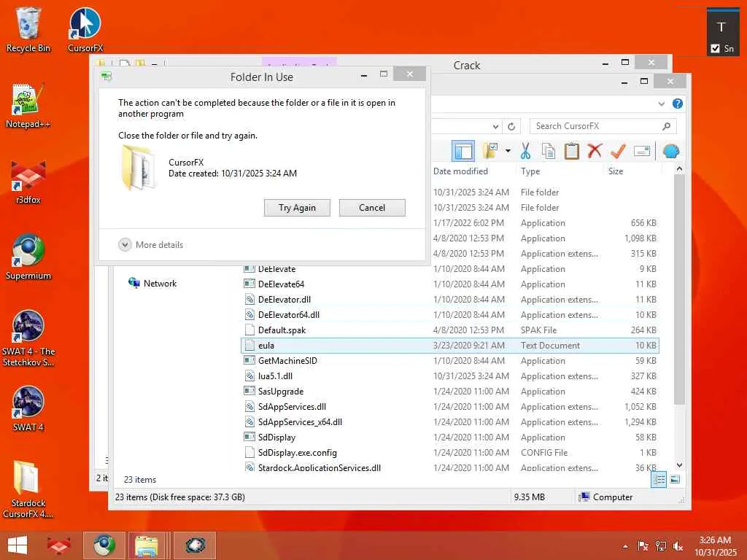Viewport: 747px width, 560px height.
Task: Click the Copy toolbar icon
Action: click(x=549, y=152)
